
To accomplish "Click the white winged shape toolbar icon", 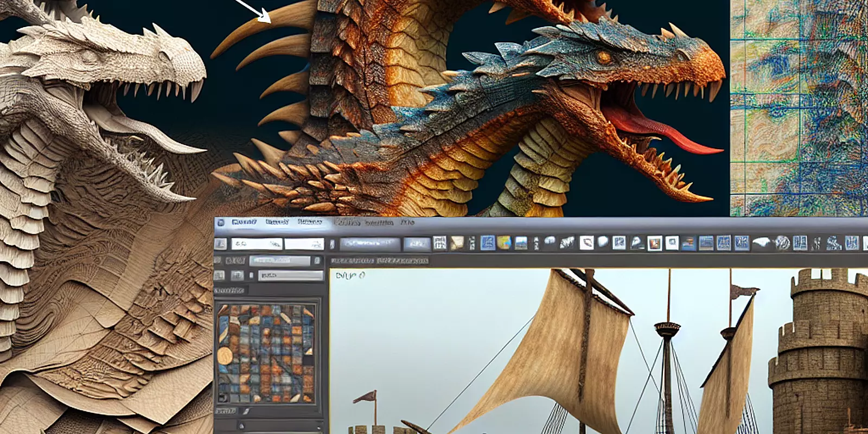I will tap(762, 243).
